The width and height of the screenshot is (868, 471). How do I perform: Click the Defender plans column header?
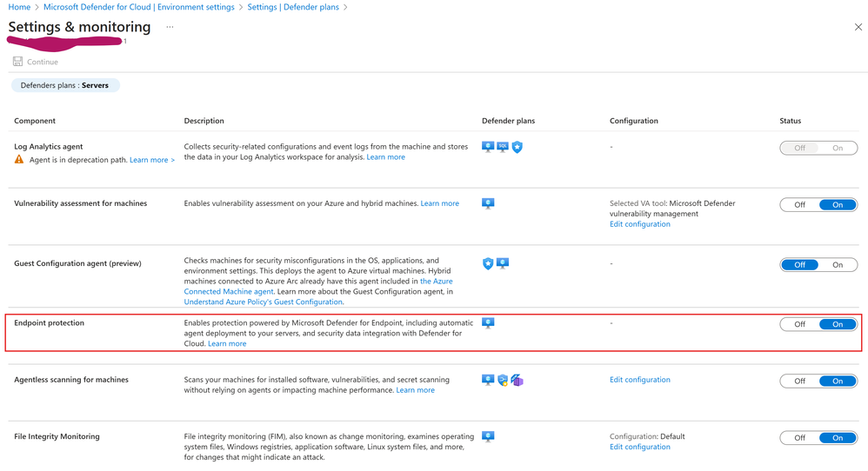[508, 121]
